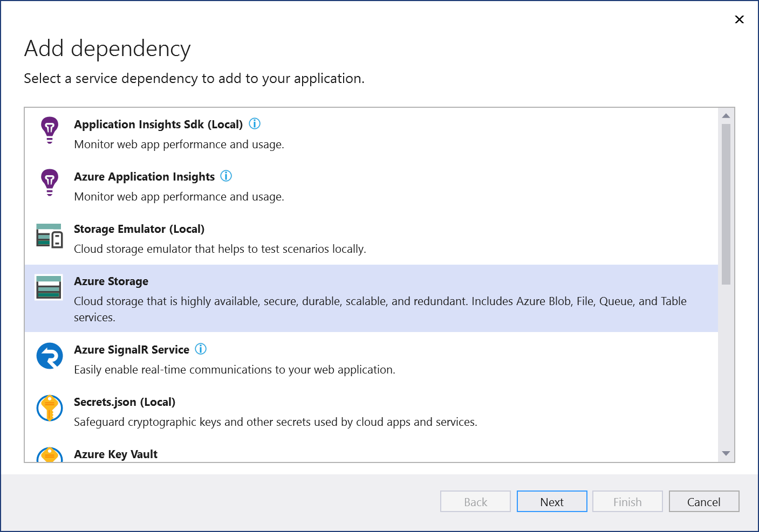Click the Azure Application Insights lightbulb icon
Viewport: 759px width, 532px height.
(x=49, y=182)
